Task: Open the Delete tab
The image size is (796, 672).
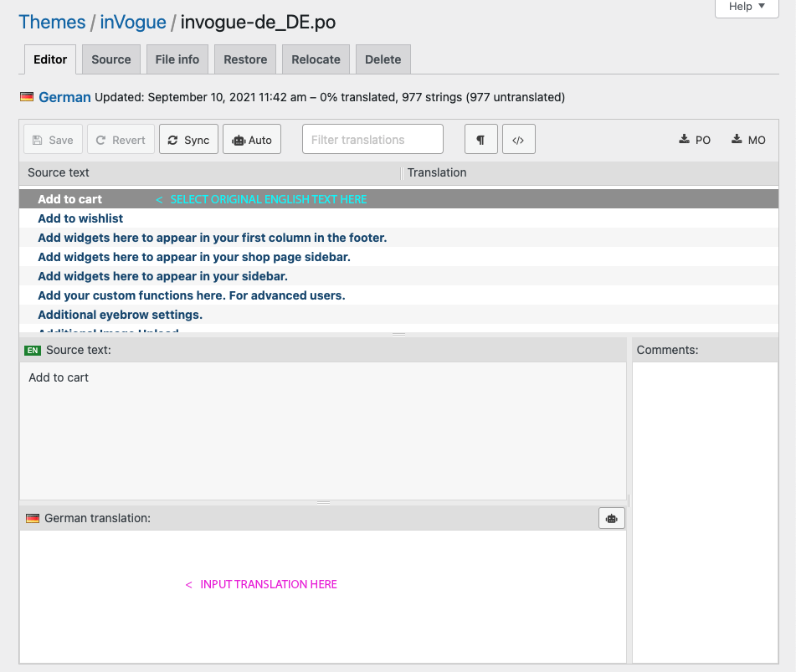Action: click(x=383, y=59)
